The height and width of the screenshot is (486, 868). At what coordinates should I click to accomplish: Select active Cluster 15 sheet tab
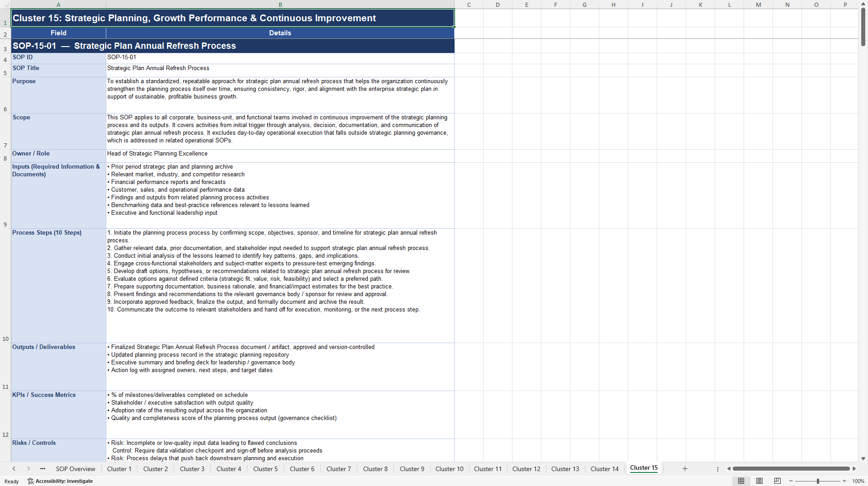click(x=644, y=468)
